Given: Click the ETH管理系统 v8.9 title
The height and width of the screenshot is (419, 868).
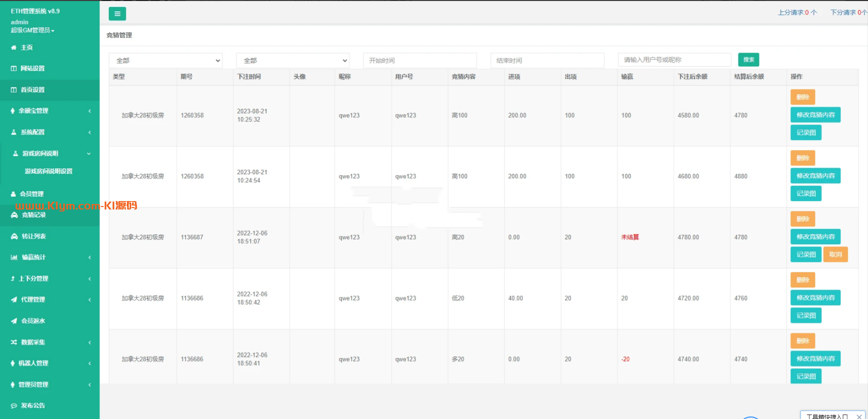Looking at the screenshot, I should point(35,11).
